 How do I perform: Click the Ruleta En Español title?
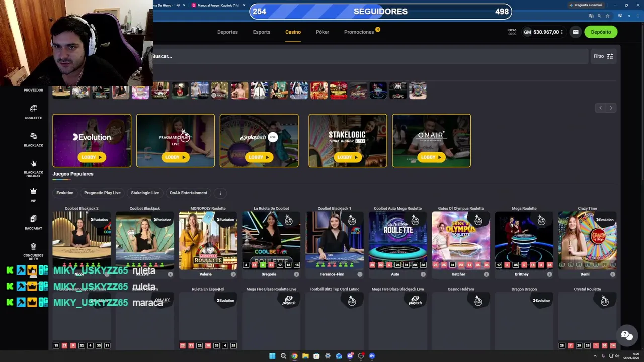[208, 289]
